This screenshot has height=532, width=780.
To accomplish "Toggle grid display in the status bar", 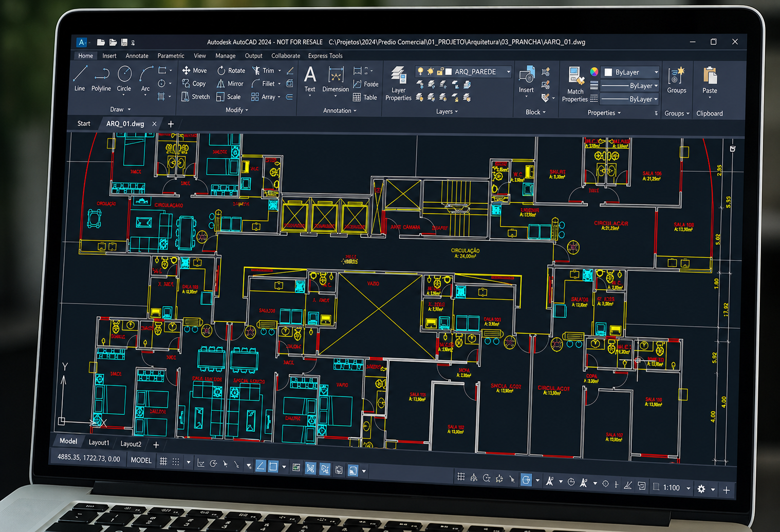I will (x=163, y=462).
